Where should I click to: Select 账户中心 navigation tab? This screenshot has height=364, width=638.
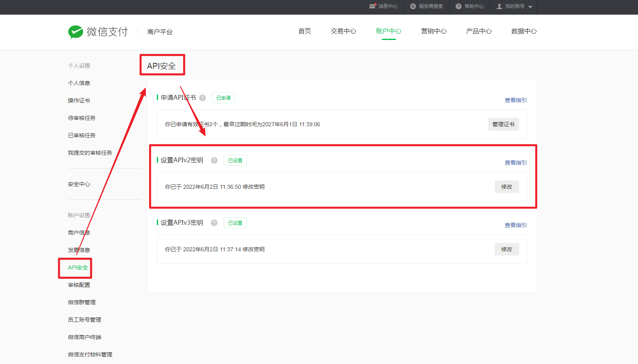(389, 31)
